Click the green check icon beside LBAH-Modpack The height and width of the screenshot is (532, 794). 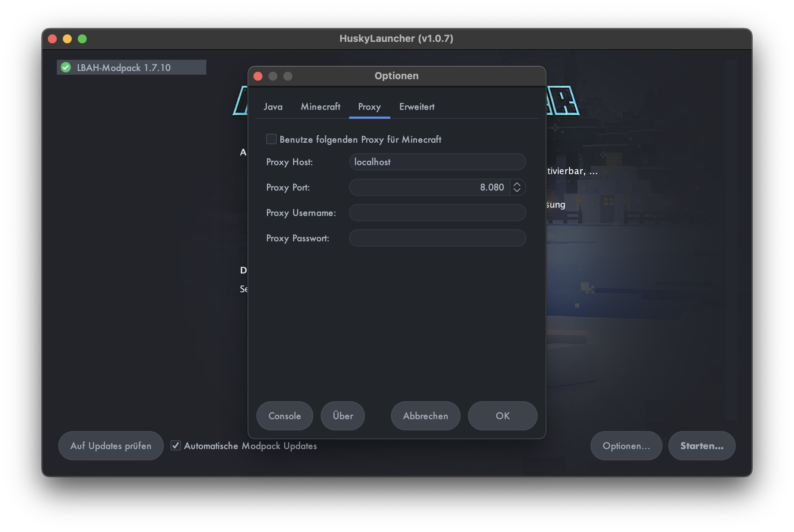tap(66, 67)
